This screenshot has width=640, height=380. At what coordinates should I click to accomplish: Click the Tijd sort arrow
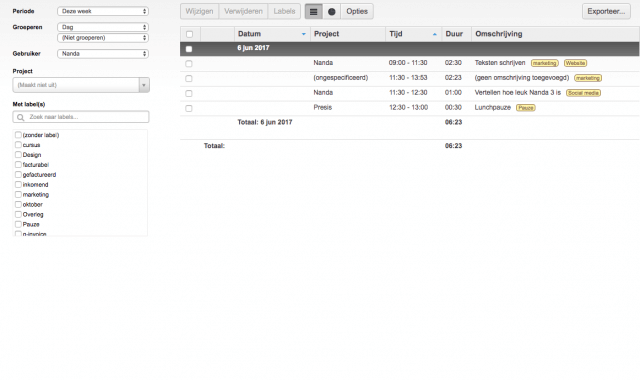pos(435,34)
